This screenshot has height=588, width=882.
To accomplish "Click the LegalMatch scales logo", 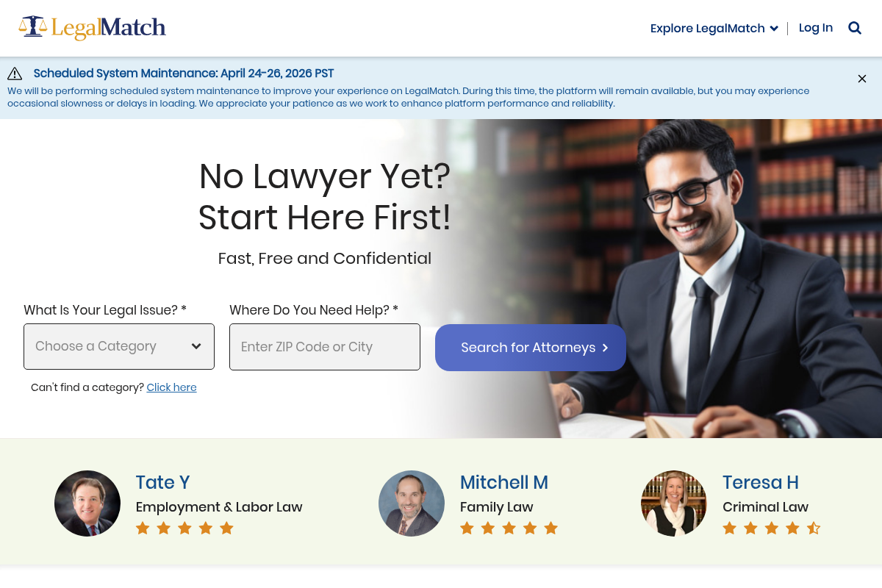I will 92,28.
